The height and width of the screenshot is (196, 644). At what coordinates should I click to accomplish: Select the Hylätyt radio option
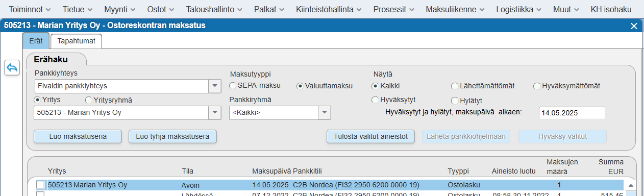tap(455, 100)
